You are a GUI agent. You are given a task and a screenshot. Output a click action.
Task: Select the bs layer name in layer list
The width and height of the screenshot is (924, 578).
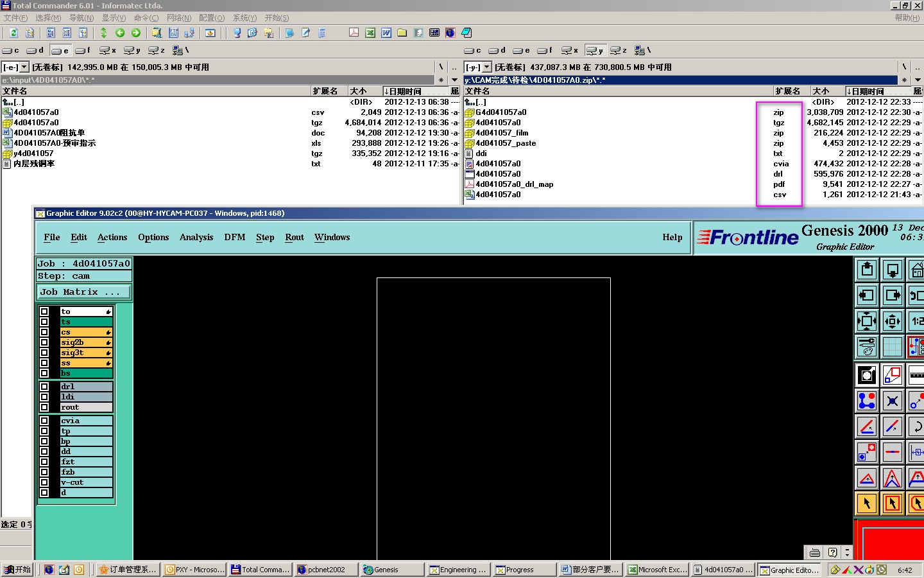[x=86, y=373]
